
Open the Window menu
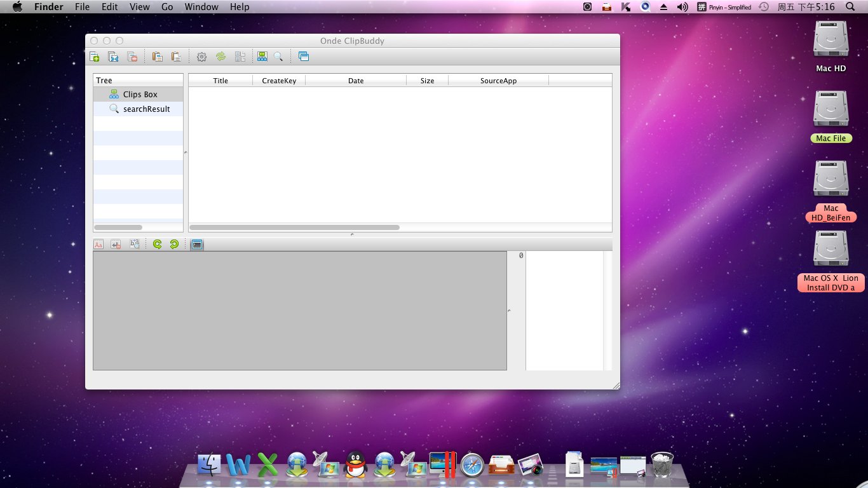201,7
